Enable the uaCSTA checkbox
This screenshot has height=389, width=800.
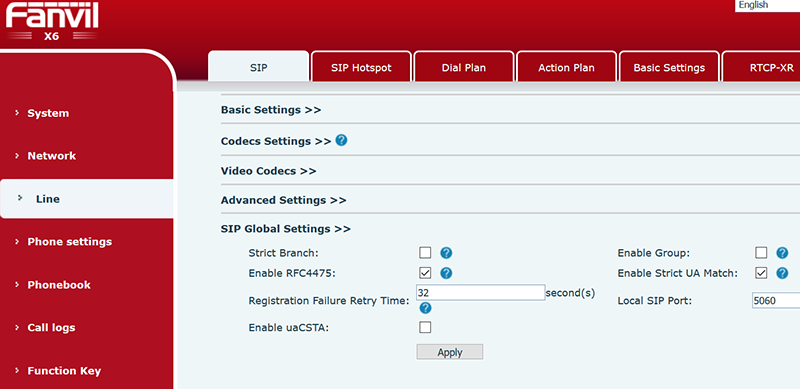click(x=425, y=327)
